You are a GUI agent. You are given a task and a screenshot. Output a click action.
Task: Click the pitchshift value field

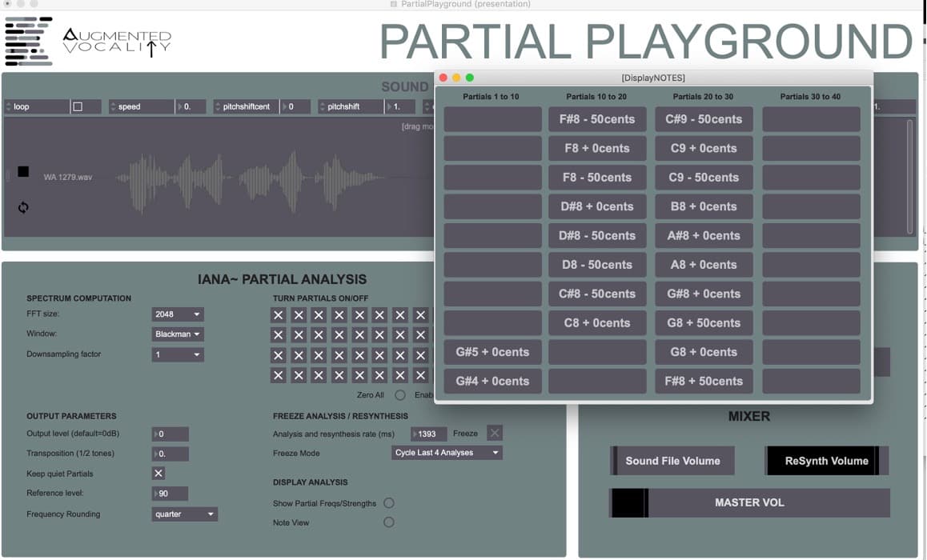[x=400, y=107]
